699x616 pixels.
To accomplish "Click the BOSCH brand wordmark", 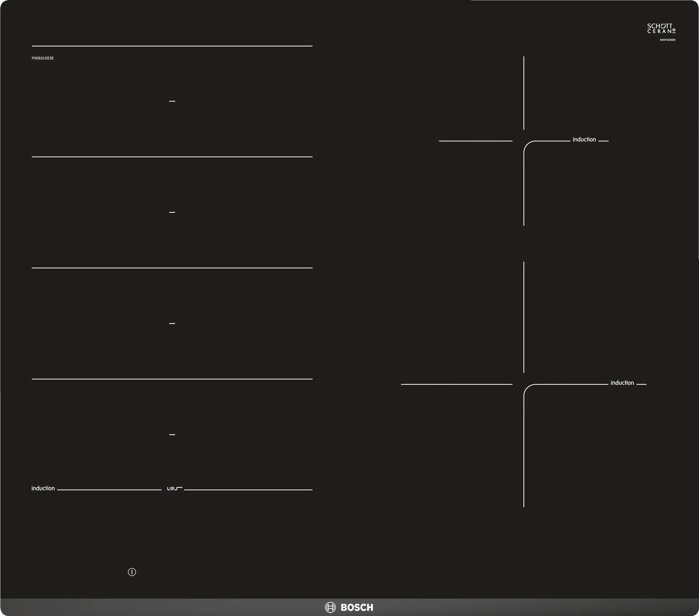I will pyautogui.click(x=357, y=608).
